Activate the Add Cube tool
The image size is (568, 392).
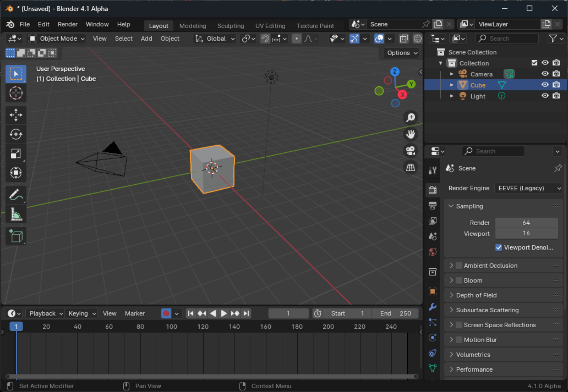(16, 236)
